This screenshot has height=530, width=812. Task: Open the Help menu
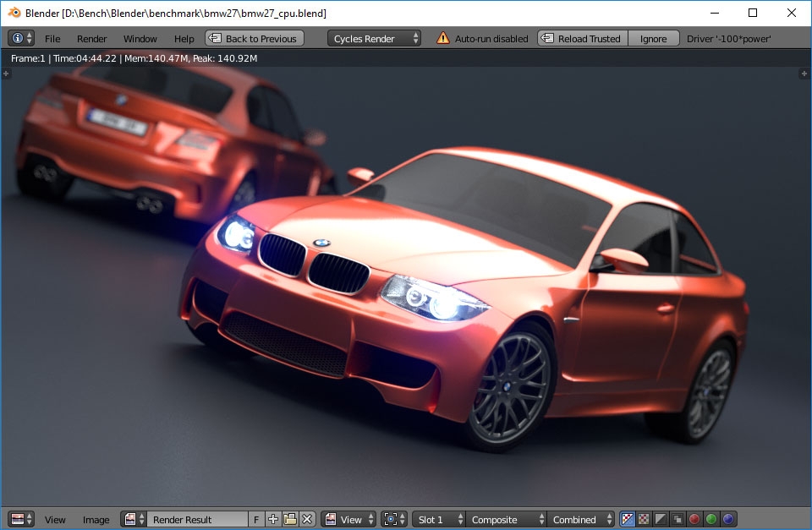[x=184, y=39]
